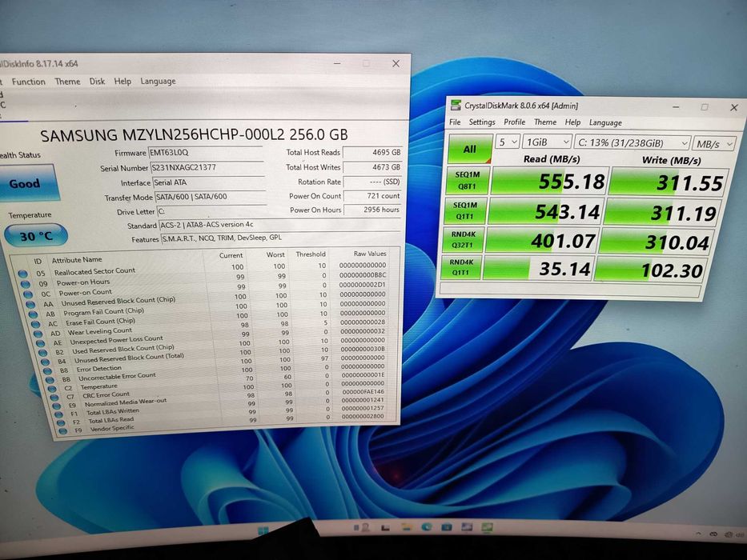The width and height of the screenshot is (747, 560).
Task: Click status circle for Unexpected Power Loss Count
Action: point(40,343)
